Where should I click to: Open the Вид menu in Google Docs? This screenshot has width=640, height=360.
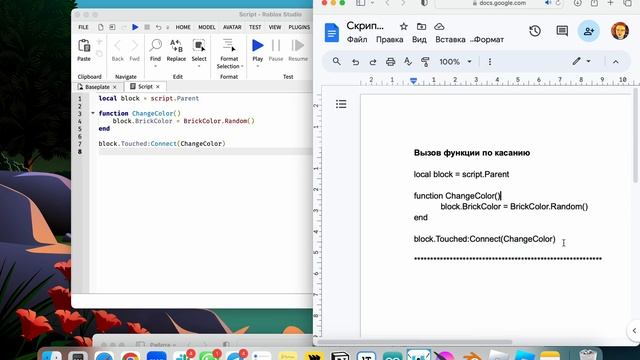[x=419, y=40]
